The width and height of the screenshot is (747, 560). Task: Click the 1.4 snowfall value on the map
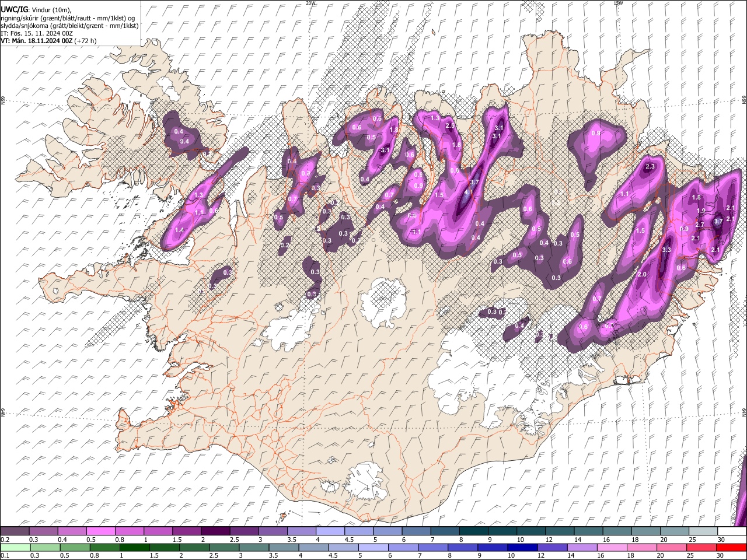pos(179,230)
